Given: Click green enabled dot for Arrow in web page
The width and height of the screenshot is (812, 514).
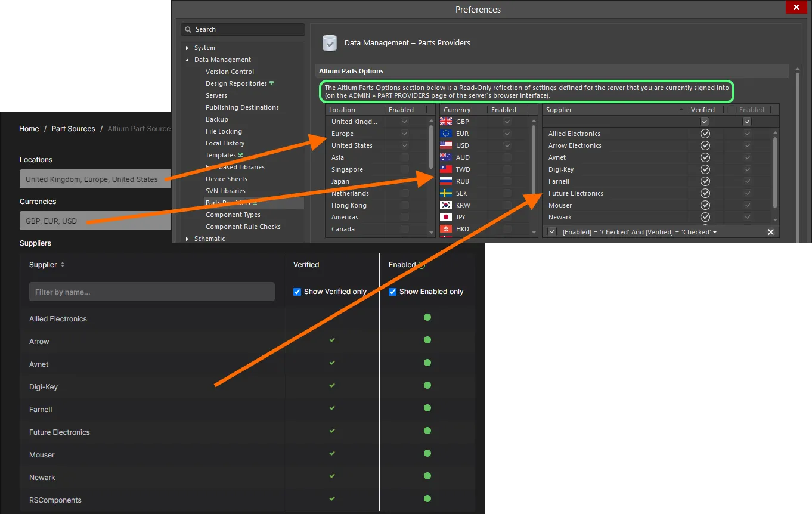Looking at the screenshot, I should 427,340.
